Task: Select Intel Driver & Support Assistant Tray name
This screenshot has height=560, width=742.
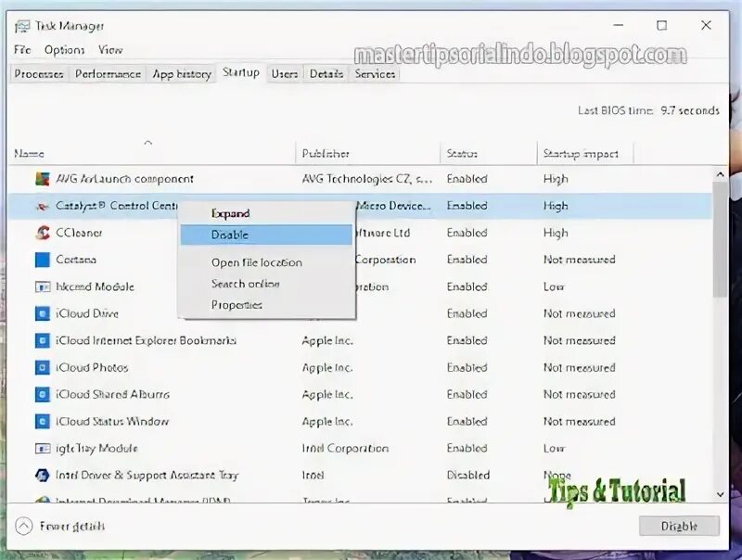Action: [147, 475]
